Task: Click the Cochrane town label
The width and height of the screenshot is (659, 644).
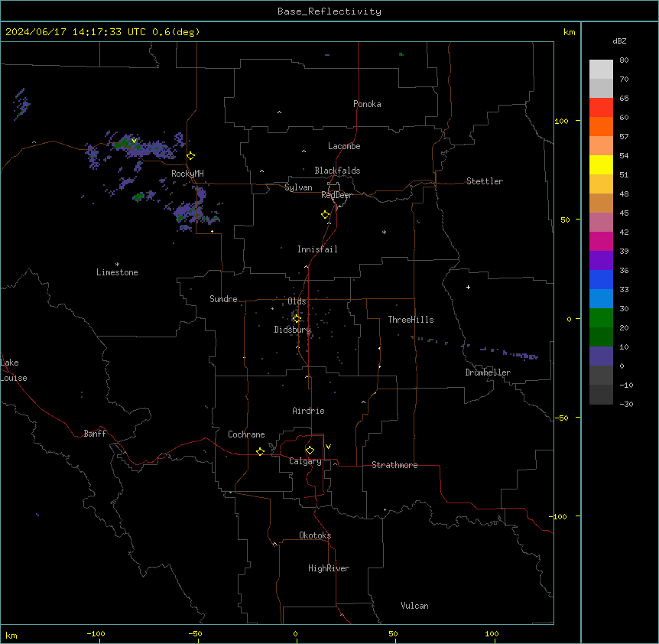Action: (x=246, y=434)
